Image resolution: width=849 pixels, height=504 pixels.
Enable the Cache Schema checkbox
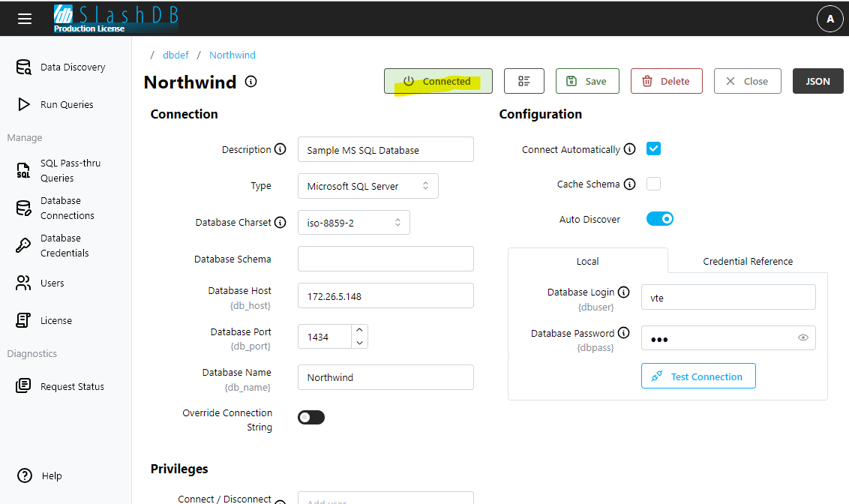[x=653, y=184]
